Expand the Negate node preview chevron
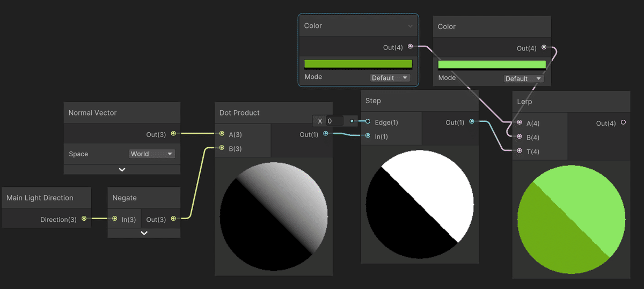Viewport: 644px width, 289px height. coord(144,233)
